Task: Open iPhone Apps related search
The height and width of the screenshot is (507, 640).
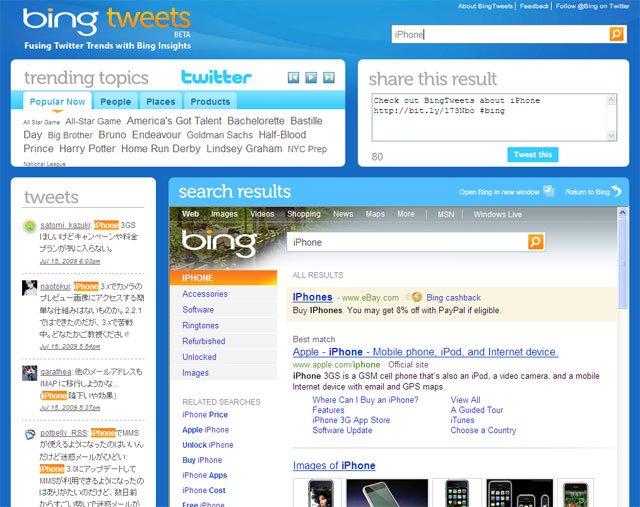Action: 204,475
